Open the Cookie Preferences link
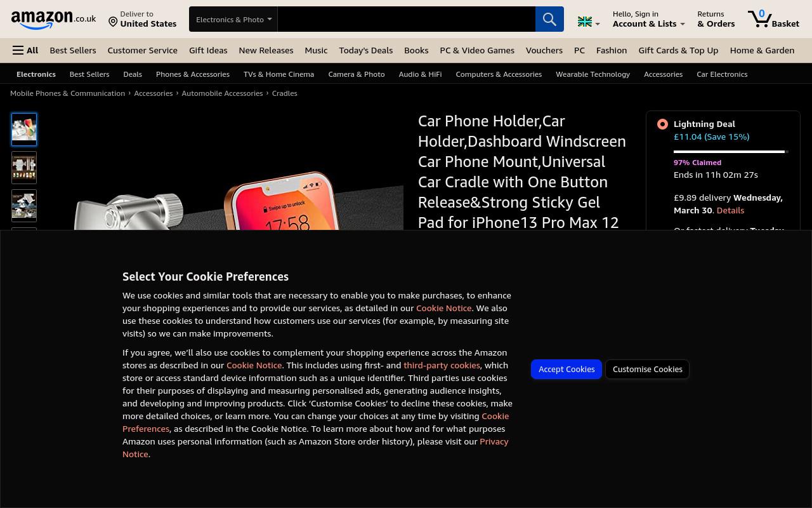 pyautogui.click(x=315, y=422)
